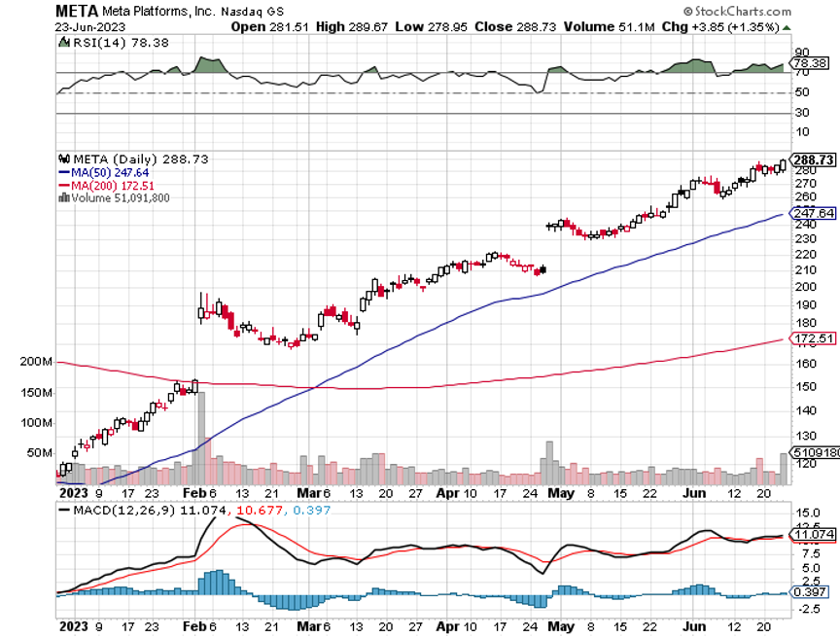Click the MA(200) 172.51 legend text
Image resolution: width=840 pixels, height=638 pixels.
click(113, 186)
